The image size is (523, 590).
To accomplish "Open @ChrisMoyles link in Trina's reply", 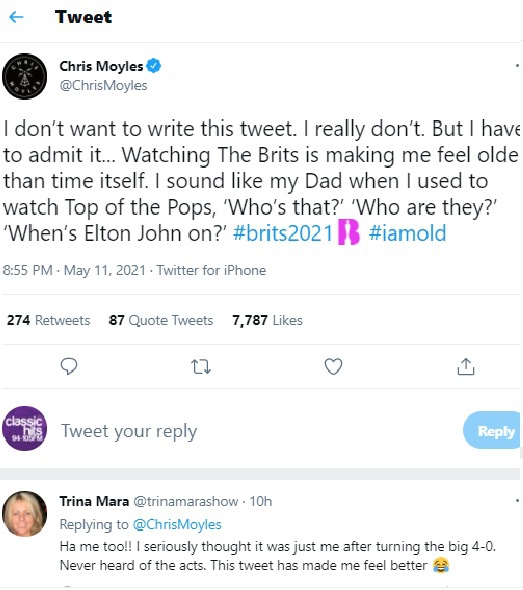I will tap(177, 524).
